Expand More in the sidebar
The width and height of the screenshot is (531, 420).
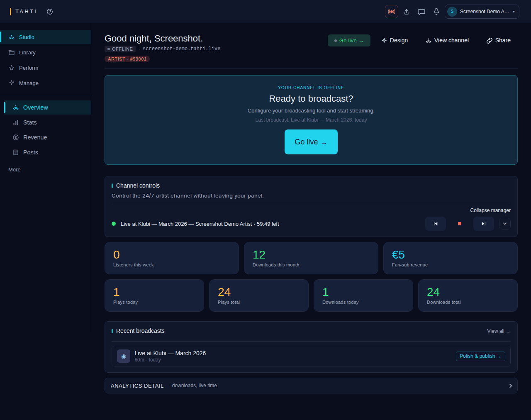(x=15, y=169)
